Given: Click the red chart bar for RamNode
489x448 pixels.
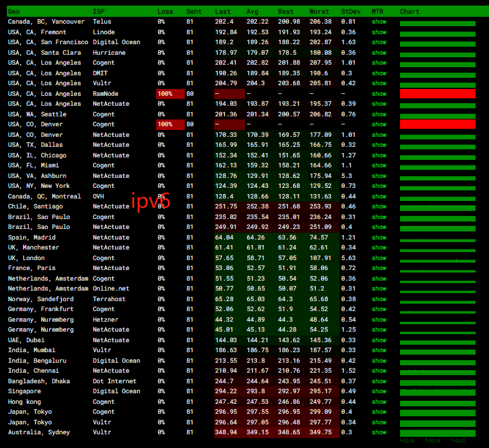Looking at the screenshot, I should click(x=437, y=93).
